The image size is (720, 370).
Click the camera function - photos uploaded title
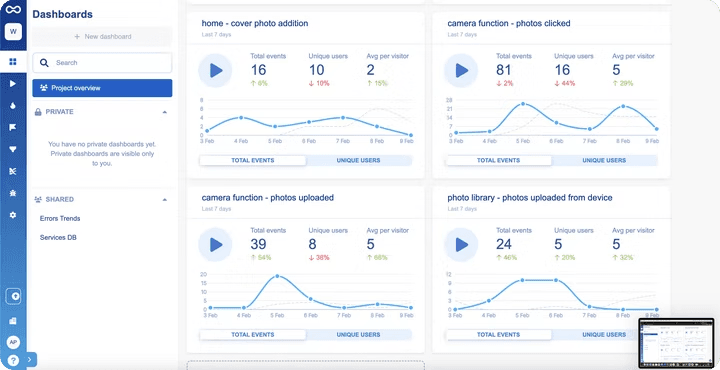pyautogui.click(x=268, y=197)
